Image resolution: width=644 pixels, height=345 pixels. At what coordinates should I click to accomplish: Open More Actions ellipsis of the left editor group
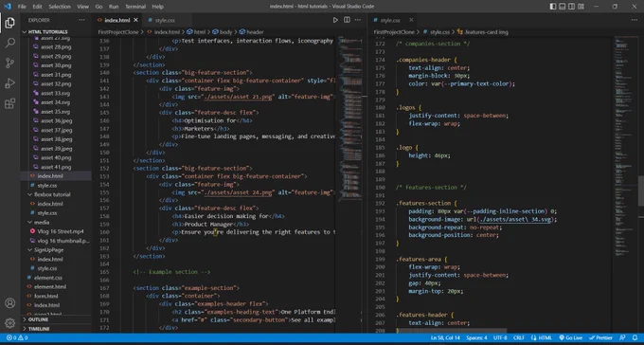coord(358,20)
